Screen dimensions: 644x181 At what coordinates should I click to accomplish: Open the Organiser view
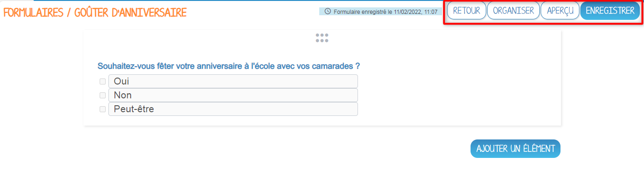point(513,11)
